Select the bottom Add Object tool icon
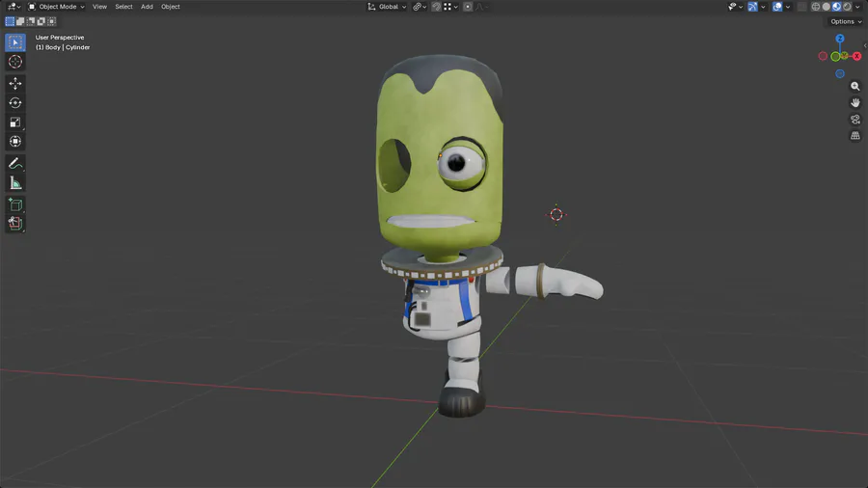The height and width of the screenshot is (488, 868). [x=14, y=224]
